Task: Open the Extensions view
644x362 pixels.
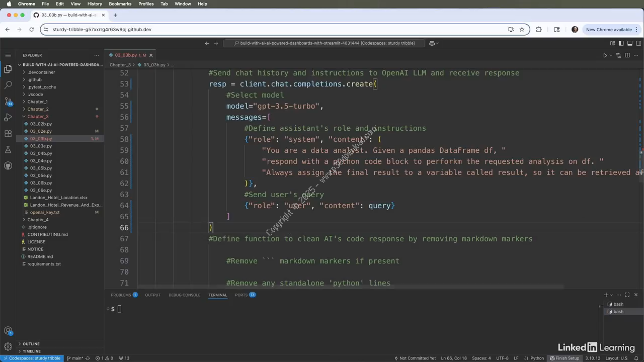Action: point(8,134)
